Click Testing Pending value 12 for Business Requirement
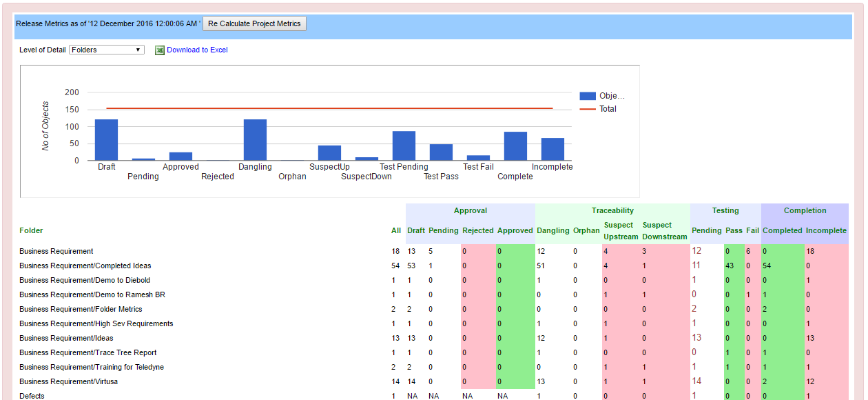The height and width of the screenshot is (400, 868). (696, 251)
